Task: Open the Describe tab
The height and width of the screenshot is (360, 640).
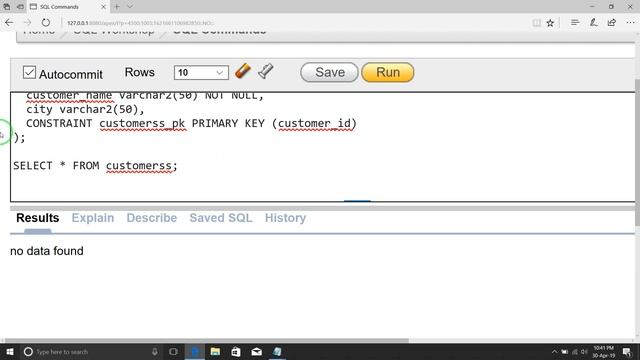Action: [x=151, y=218]
